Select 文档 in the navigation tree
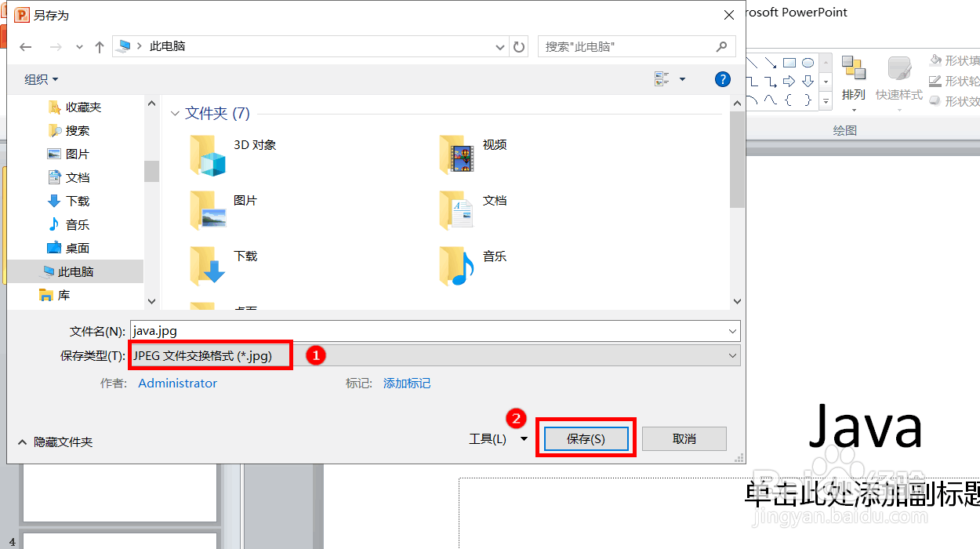The image size is (980, 549). point(68,177)
